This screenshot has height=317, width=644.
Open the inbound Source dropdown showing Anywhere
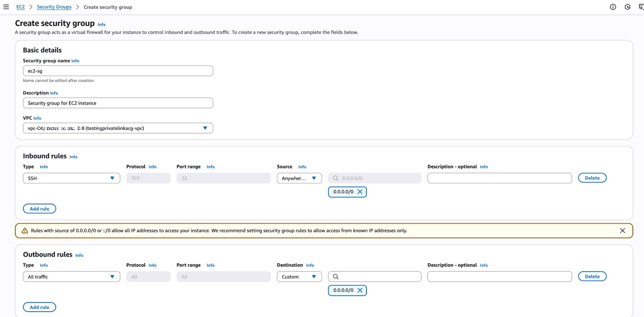(299, 179)
